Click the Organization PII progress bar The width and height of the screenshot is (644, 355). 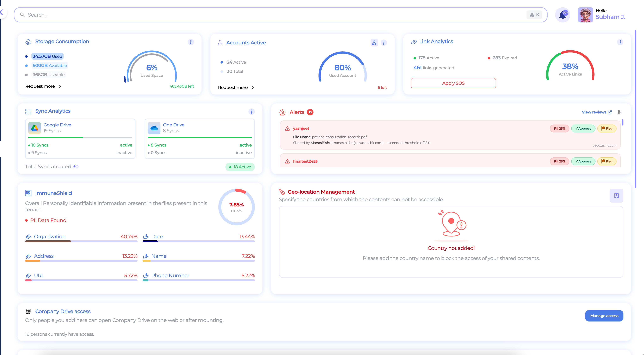click(x=81, y=242)
